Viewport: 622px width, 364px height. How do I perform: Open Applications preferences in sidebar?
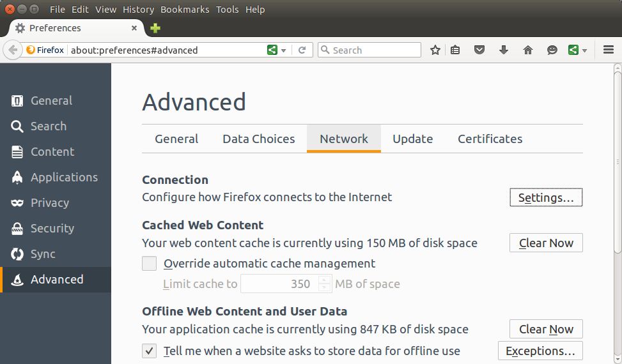[56, 178]
